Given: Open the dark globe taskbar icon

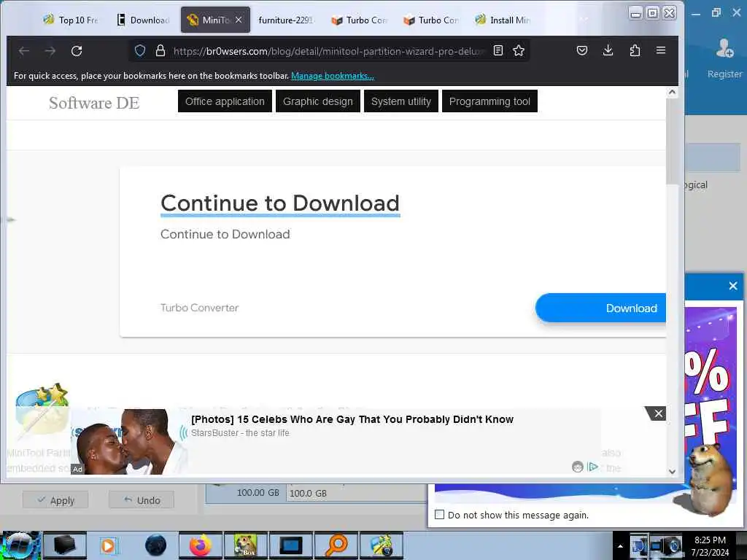Looking at the screenshot, I should click(x=156, y=545).
